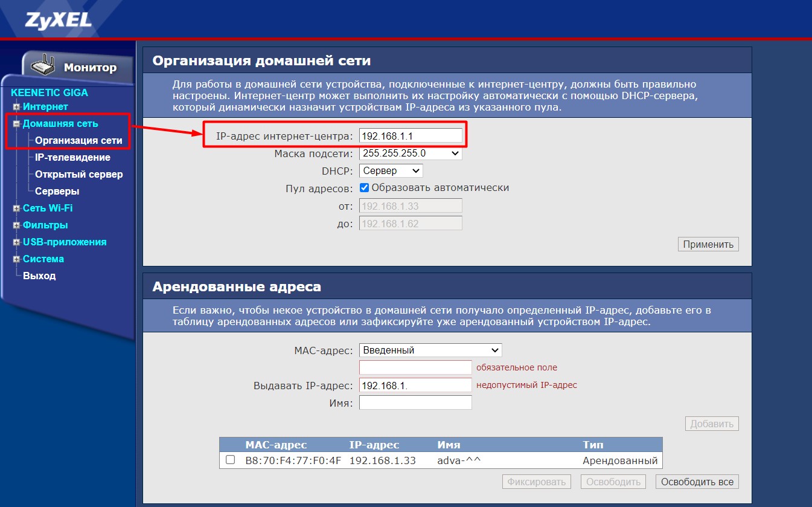812x507 pixels.
Task: Expand the Сеть Wi-Fi tree node
Action: pos(17,208)
